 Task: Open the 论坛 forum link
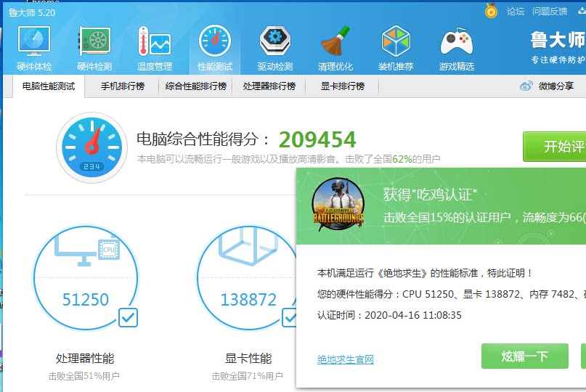[x=516, y=12]
